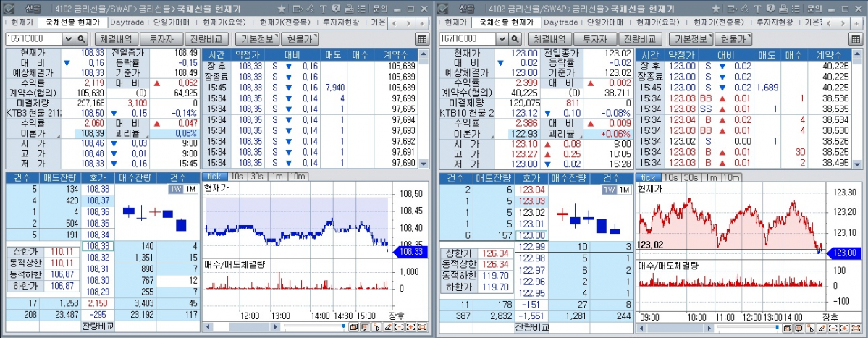Expand 이론가 corner arrow in 165RC000 window

tap(58, 136)
